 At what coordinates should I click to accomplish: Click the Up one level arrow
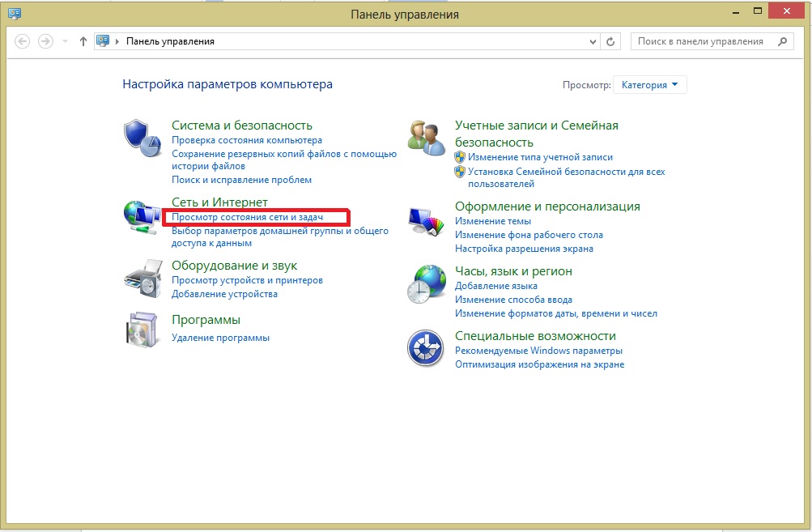pyautogui.click(x=83, y=41)
